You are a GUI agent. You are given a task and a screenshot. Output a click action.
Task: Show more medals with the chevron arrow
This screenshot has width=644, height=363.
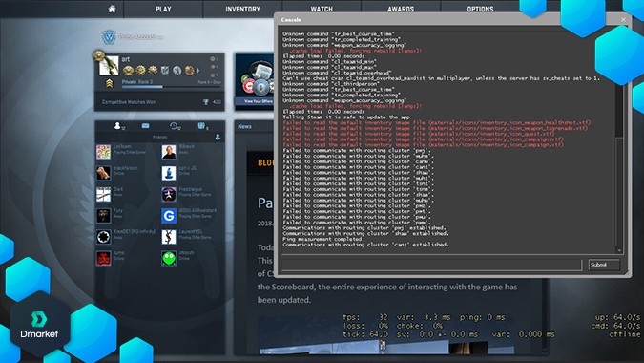pyautogui.click(x=197, y=71)
